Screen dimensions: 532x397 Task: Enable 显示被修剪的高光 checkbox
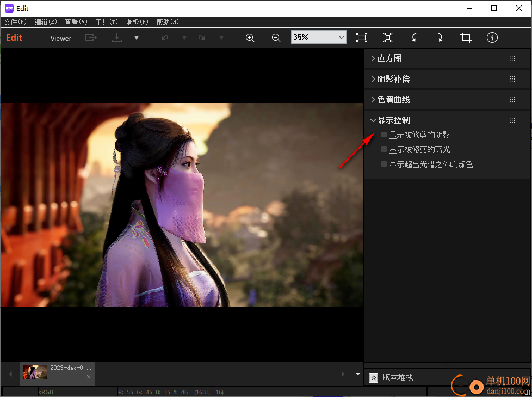384,149
